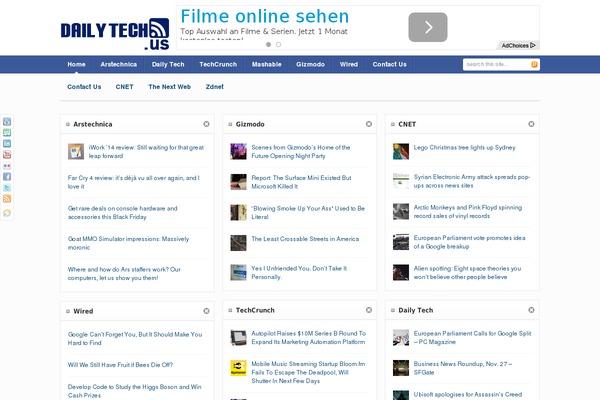This screenshot has height=400, width=600.
Task: Open Daily Tech in the blue navigation bar
Action: click(168, 64)
